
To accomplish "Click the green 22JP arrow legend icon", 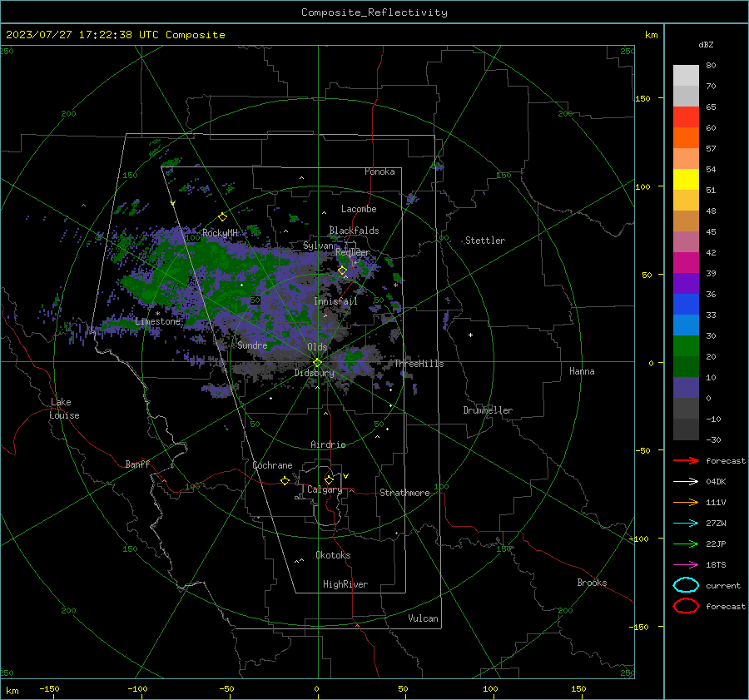I will coord(686,544).
